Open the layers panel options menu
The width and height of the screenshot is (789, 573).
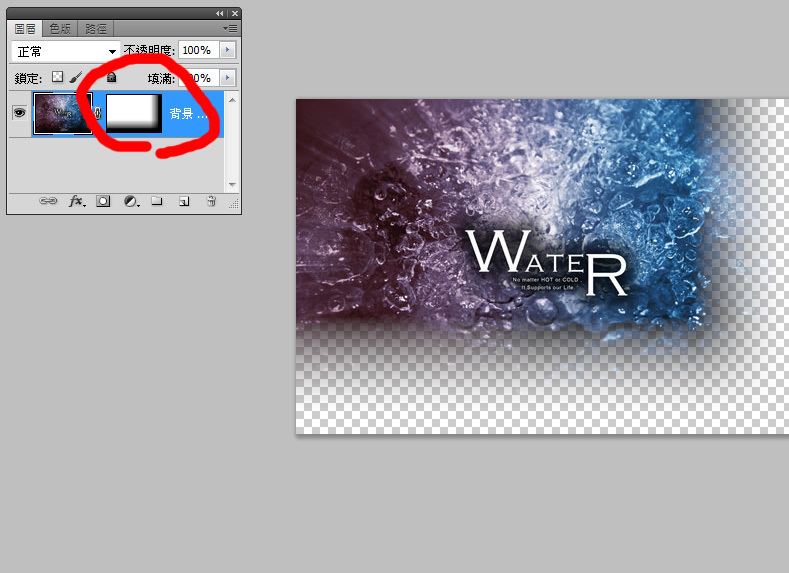230,29
